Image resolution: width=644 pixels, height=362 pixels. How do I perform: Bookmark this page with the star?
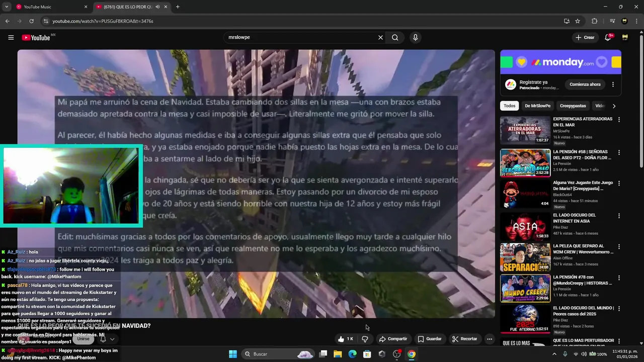point(578,21)
